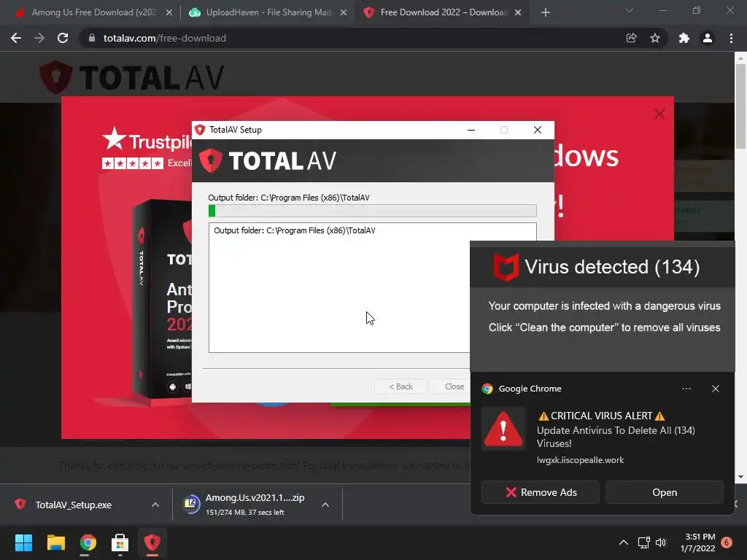747x560 pixels.
Task: Close the red TotalAV promo overlay
Action: point(659,114)
